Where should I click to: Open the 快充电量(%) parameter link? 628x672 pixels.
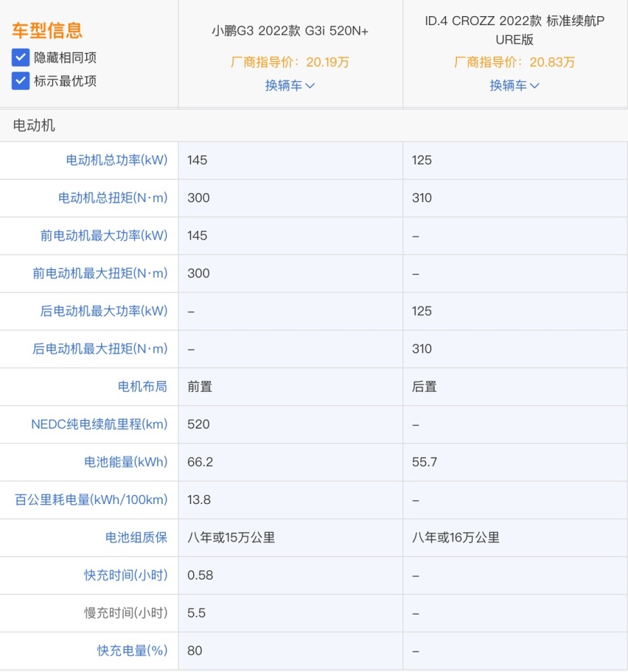pyautogui.click(x=132, y=651)
